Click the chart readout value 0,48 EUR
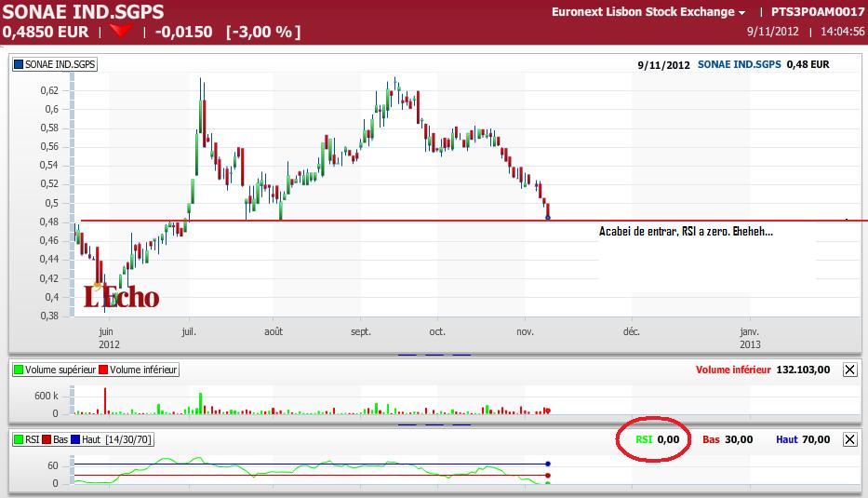The width and height of the screenshot is (868, 498). (x=808, y=64)
